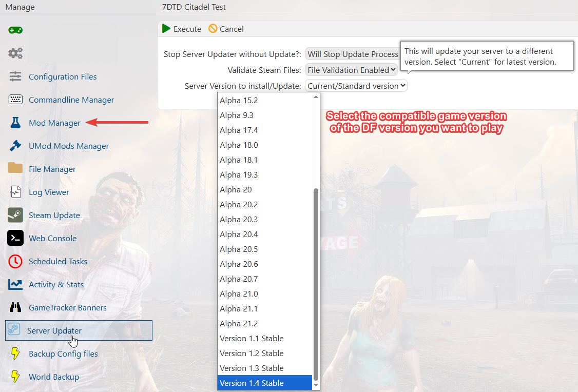The width and height of the screenshot is (578, 392).
Task: Select Alpha 18.0 from the version list
Action: coord(265,145)
